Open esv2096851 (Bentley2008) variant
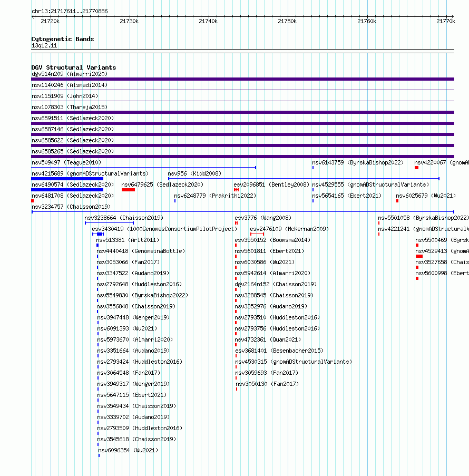 tap(271, 184)
